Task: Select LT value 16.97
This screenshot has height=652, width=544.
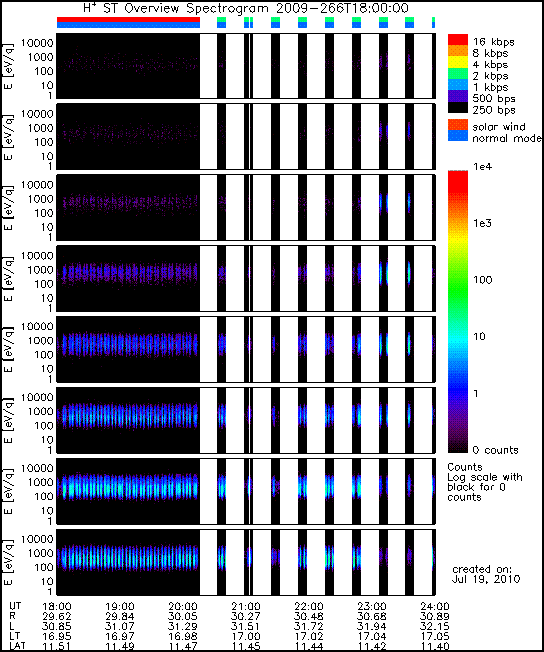Action: coord(120,637)
